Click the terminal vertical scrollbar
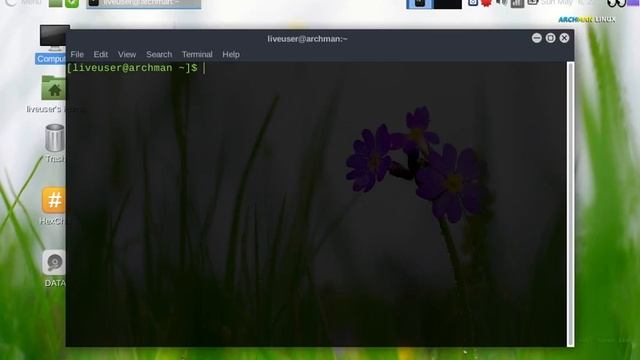The height and width of the screenshot is (360, 640). (570, 204)
